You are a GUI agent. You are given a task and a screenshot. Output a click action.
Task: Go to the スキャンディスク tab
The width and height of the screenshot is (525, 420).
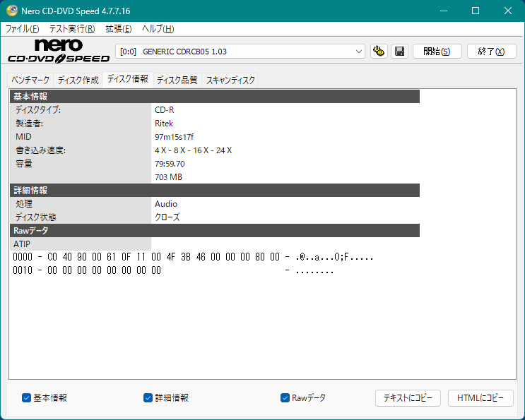(x=230, y=80)
